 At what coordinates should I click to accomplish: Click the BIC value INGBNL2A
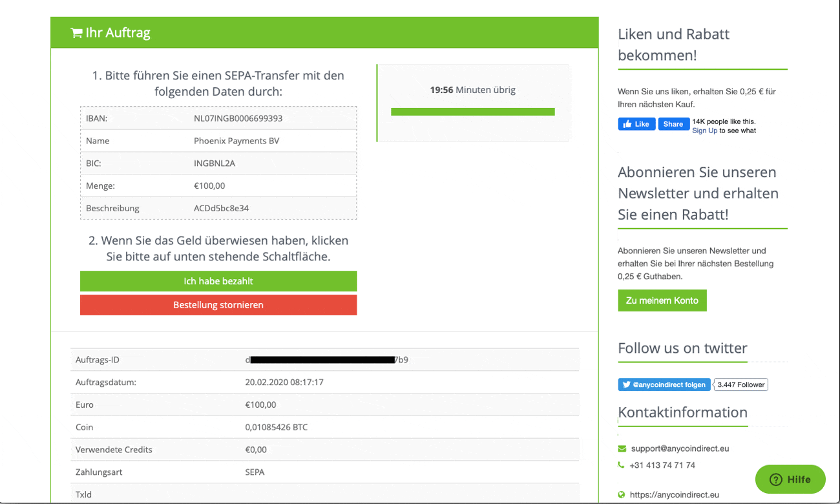pos(215,163)
